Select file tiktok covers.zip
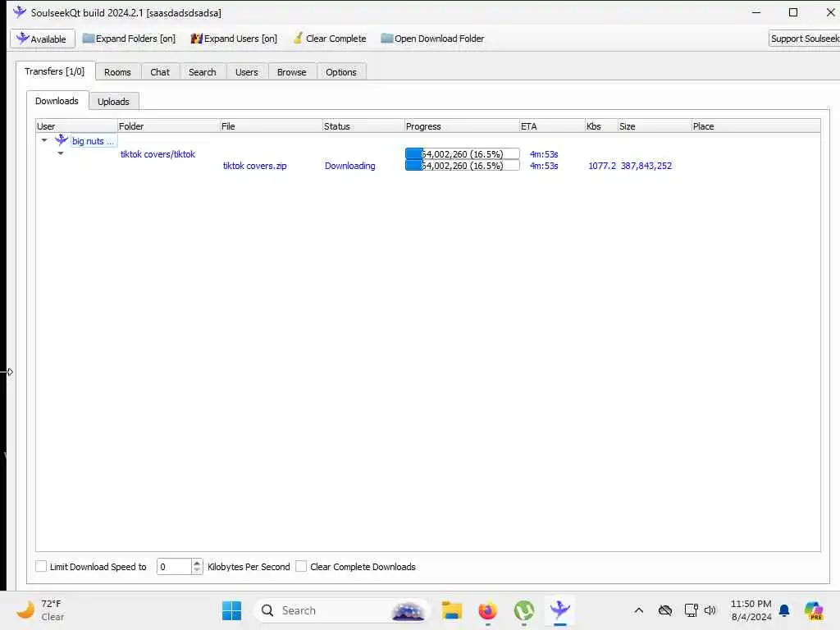Screen dimensions: 840x630 point(254,166)
